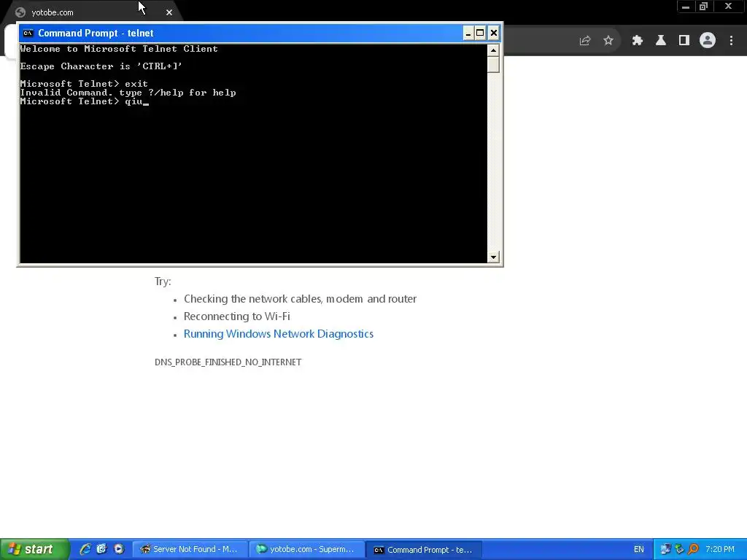Bookmark this page with the star icon
This screenshot has height=560, width=747.
click(608, 41)
